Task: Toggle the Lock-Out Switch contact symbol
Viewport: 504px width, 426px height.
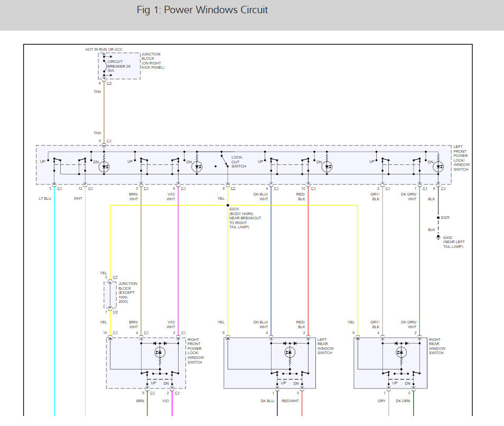Action: [x=225, y=160]
